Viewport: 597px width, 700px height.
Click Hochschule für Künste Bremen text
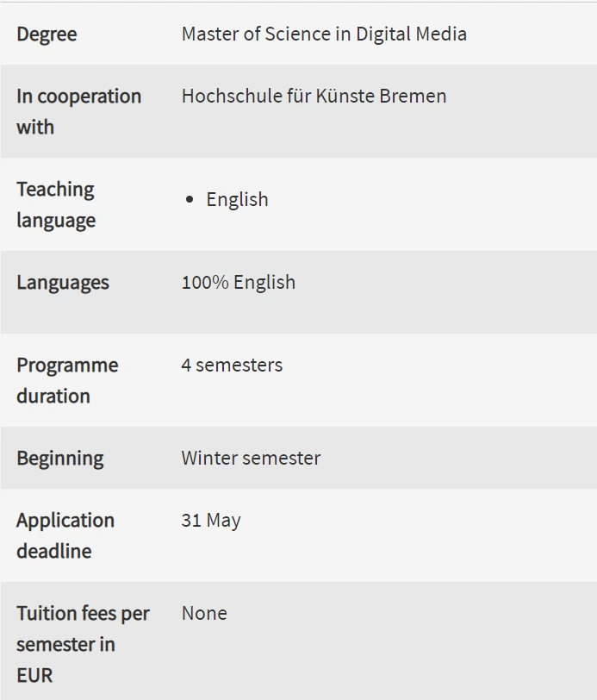coord(314,96)
